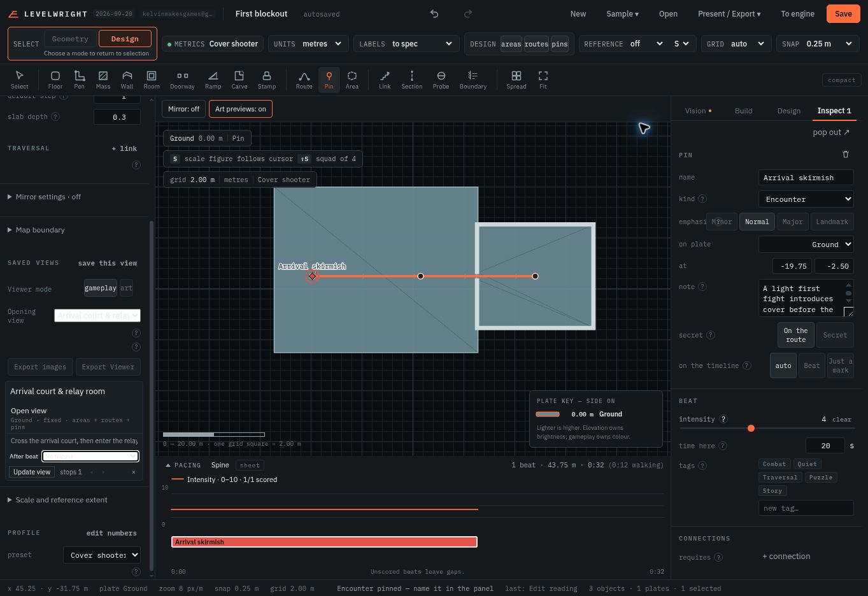Choose the Link tool

pos(385,80)
